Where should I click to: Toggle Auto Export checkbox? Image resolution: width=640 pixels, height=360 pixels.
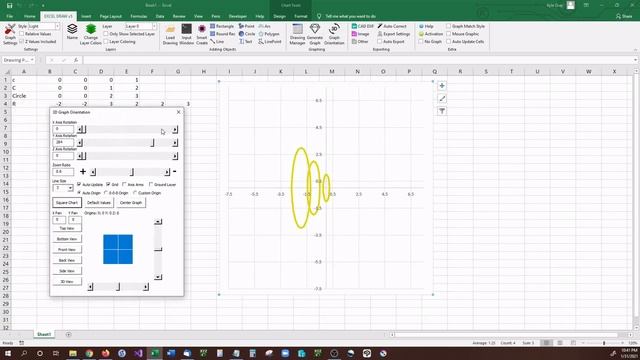380,42
